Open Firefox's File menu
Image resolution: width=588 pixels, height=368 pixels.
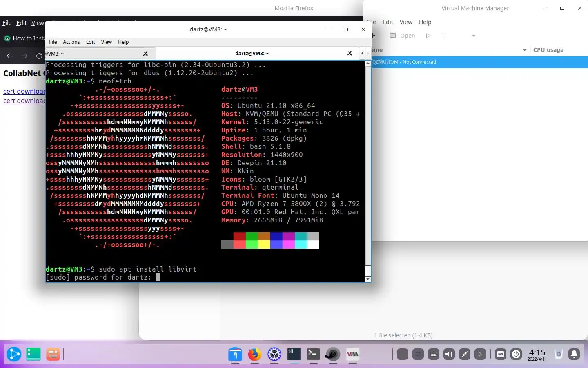click(7, 23)
